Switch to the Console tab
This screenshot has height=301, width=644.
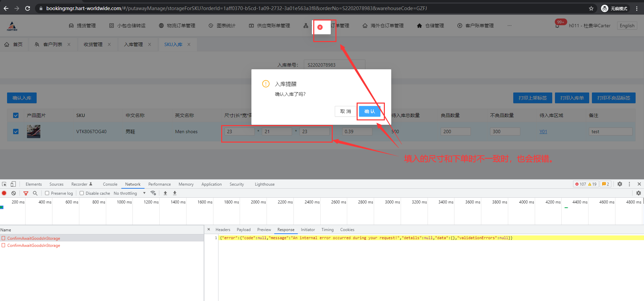pos(110,184)
